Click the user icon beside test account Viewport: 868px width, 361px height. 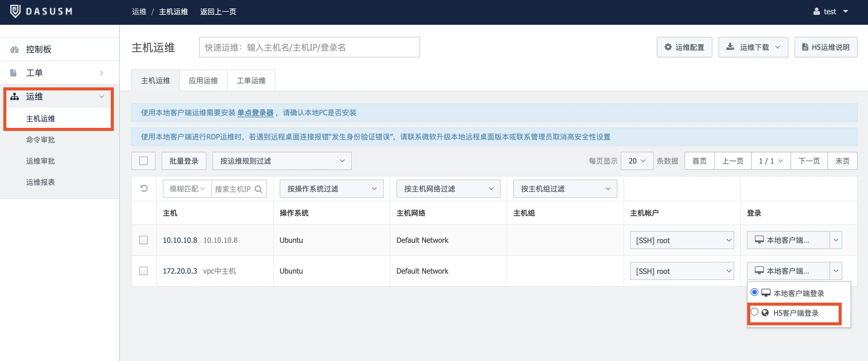click(816, 11)
